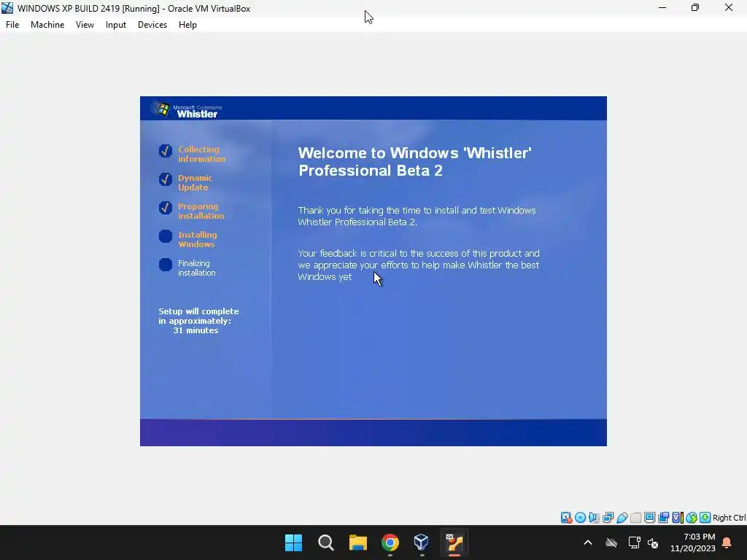Open the Help menu
The image size is (747, 560).
[x=187, y=25]
